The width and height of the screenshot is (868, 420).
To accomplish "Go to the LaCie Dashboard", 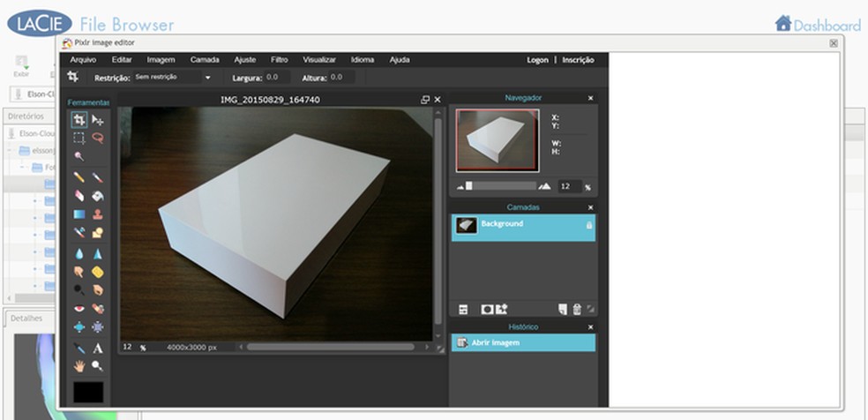I will [x=818, y=25].
